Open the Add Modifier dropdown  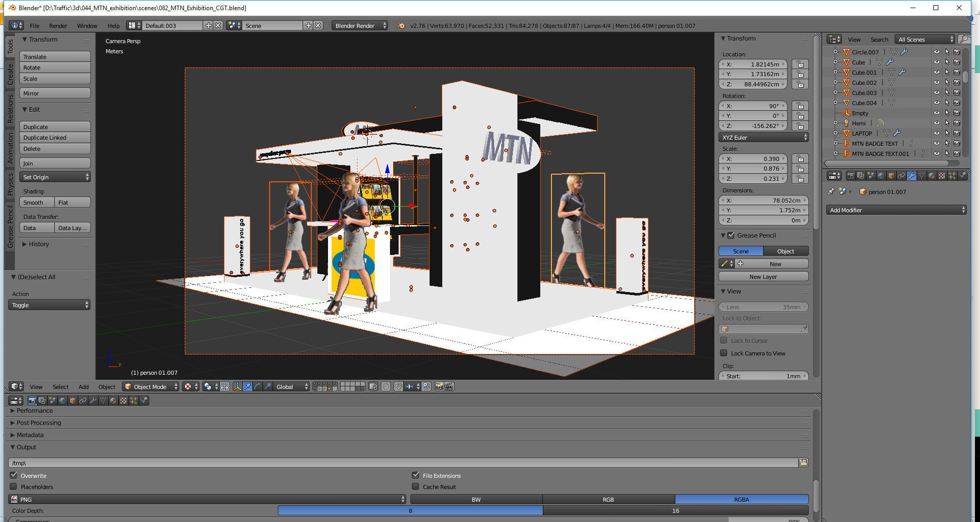point(896,210)
